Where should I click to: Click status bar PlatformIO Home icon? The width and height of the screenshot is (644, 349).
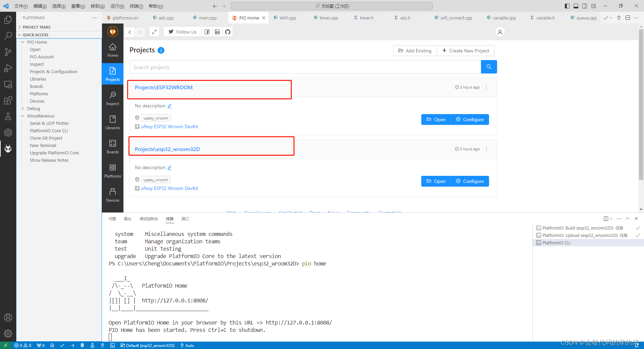click(52, 345)
